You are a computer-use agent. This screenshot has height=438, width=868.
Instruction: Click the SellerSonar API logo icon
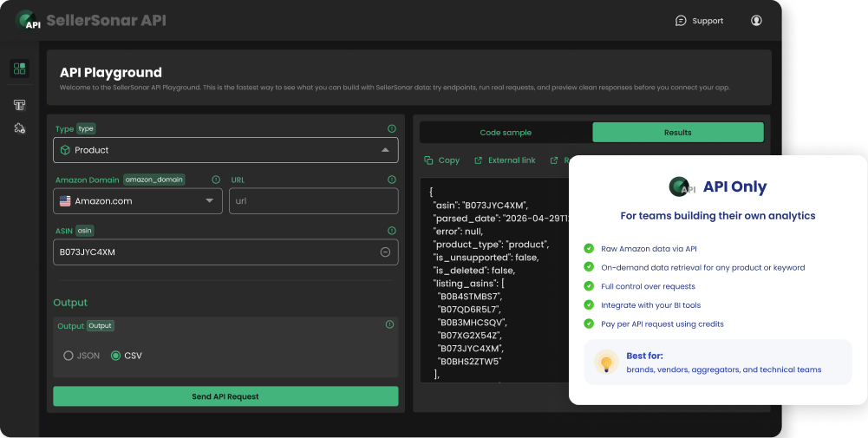tap(28, 20)
